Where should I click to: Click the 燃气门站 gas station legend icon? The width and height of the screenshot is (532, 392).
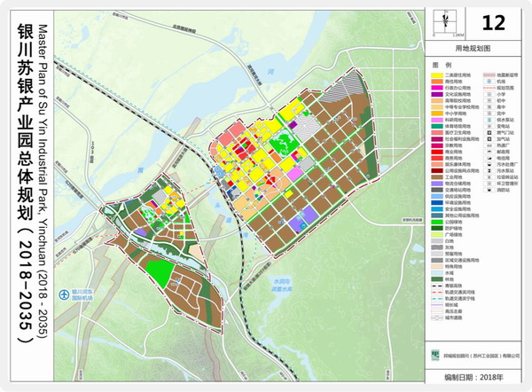tap(488, 132)
